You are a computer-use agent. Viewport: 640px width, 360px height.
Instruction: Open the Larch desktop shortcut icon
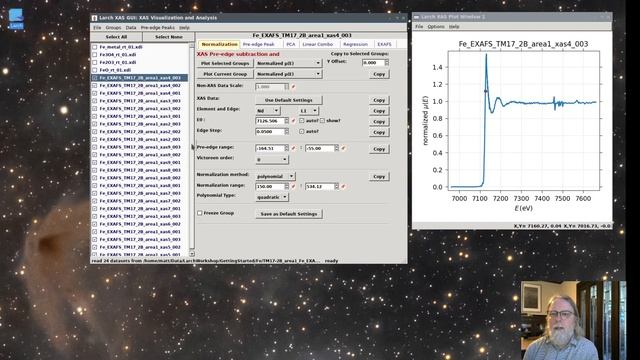pyautogui.click(x=16, y=18)
